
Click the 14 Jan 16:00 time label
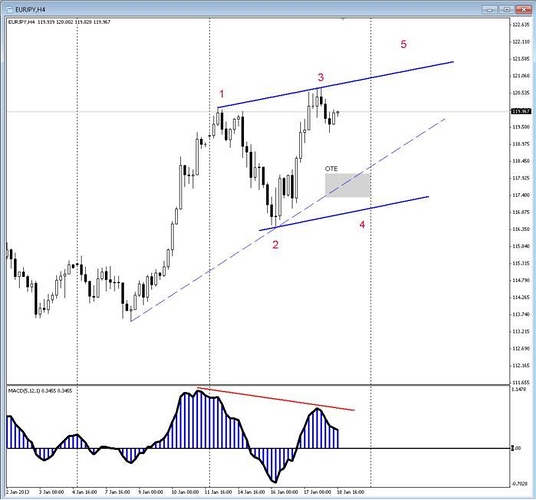tap(251, 492)
